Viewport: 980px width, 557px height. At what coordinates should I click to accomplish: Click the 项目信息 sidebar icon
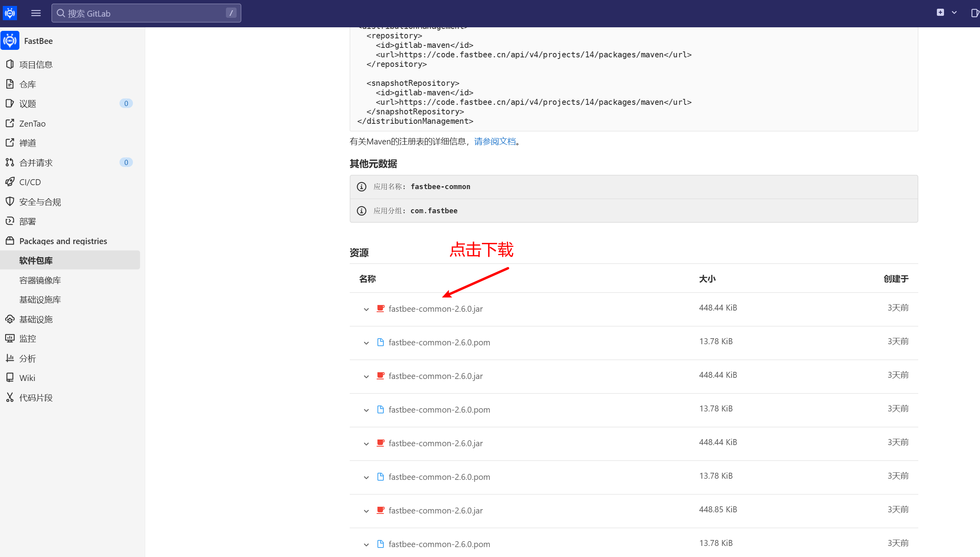point(10,64)
